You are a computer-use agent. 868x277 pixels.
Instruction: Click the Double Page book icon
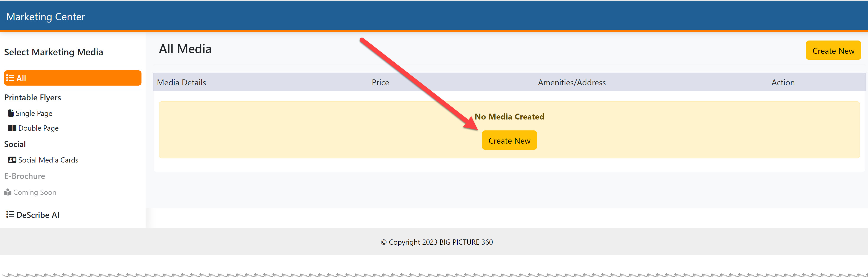pos(12,128)
